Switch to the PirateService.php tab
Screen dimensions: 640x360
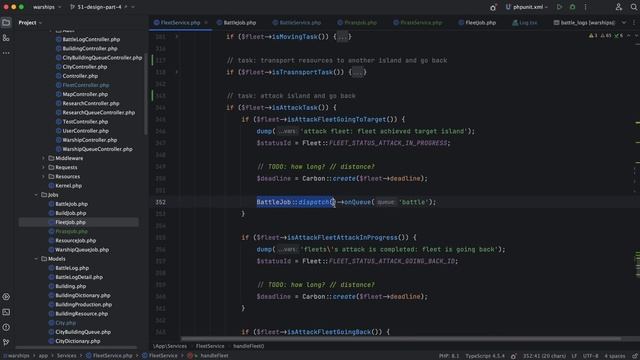[418, 23]
